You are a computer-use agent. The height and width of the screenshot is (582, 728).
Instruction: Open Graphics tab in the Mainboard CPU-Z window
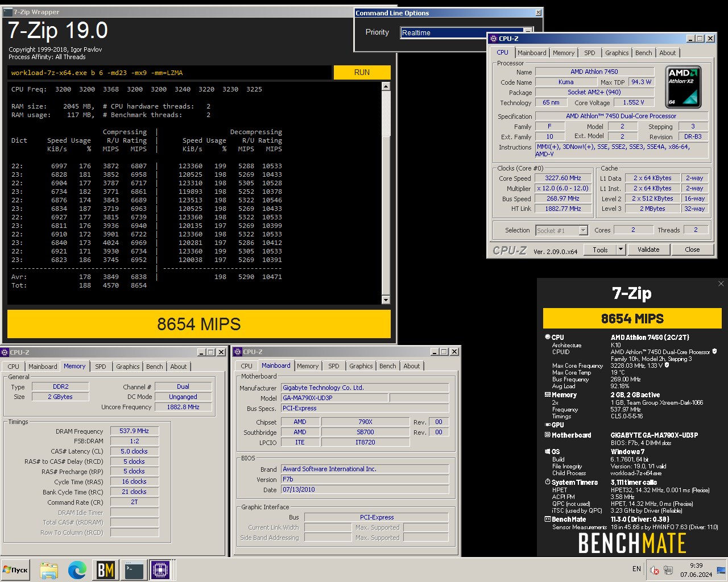(361, 366)
